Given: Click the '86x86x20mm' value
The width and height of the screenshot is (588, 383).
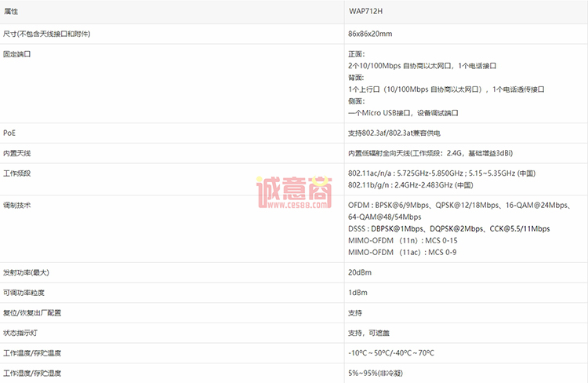Looking at the screenshot, I should tap(370, 34).
